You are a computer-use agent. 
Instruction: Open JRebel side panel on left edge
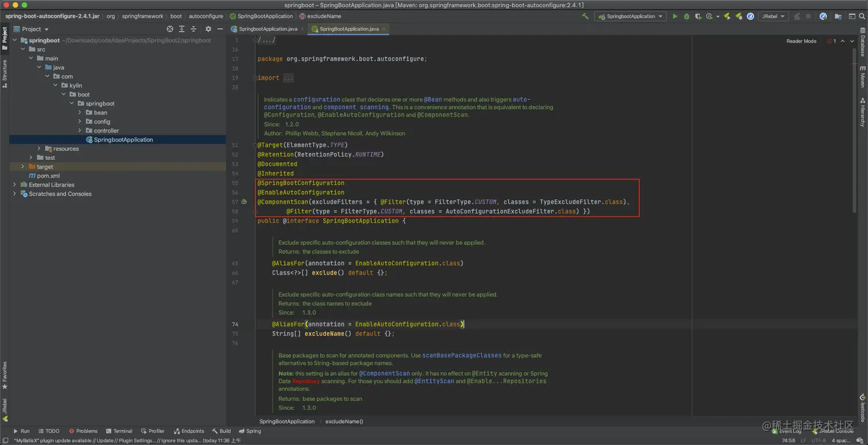pyautogui.click(x=5, y=410)
